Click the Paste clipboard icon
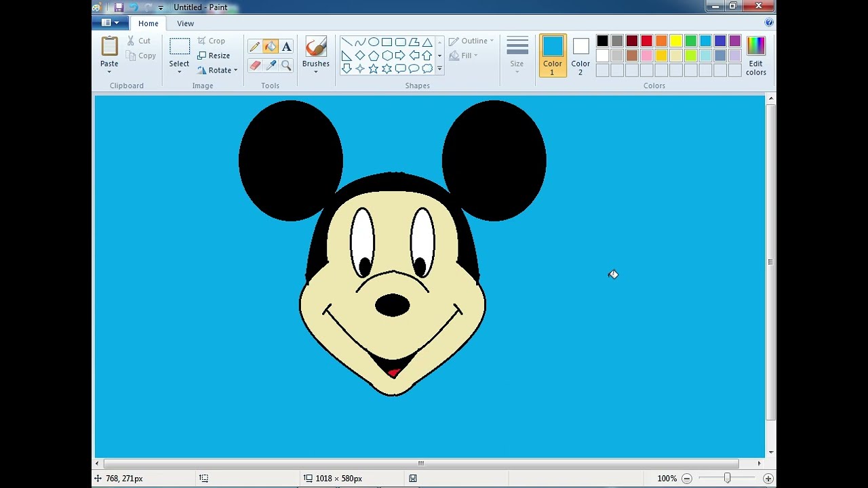Image resolution: width=868 pixels, height=488 pixels. [x=109, y=46]
